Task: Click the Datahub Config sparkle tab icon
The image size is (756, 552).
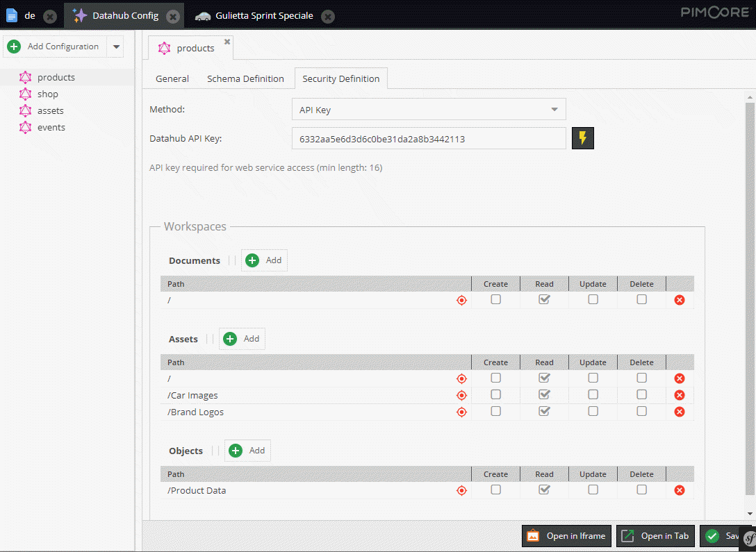Action: tap(79, 15)
